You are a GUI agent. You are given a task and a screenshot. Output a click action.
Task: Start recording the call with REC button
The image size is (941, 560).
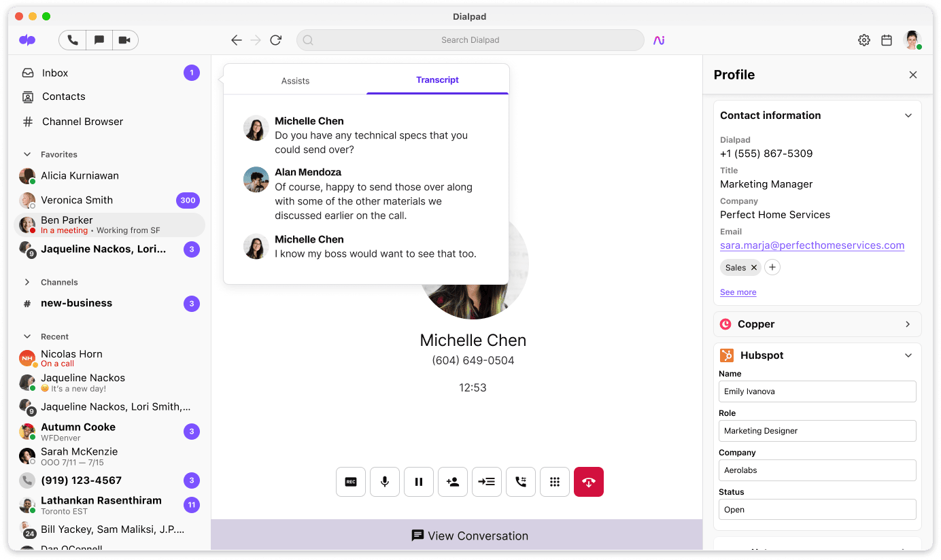350,481
